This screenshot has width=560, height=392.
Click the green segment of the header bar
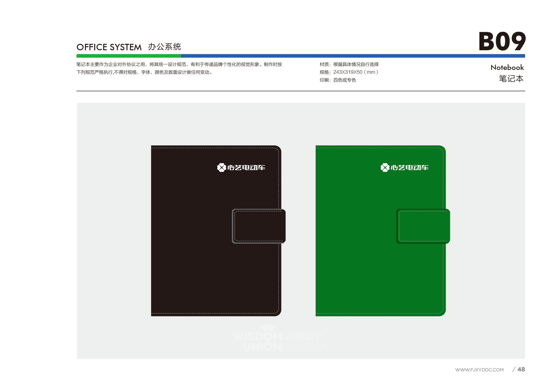coord(129,56)
